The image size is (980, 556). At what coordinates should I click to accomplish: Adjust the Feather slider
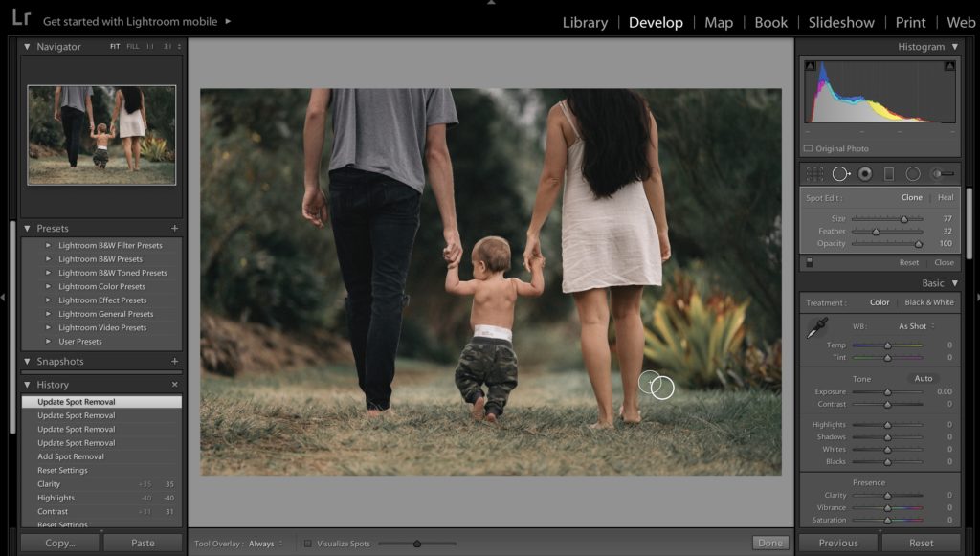coord(876,232)
